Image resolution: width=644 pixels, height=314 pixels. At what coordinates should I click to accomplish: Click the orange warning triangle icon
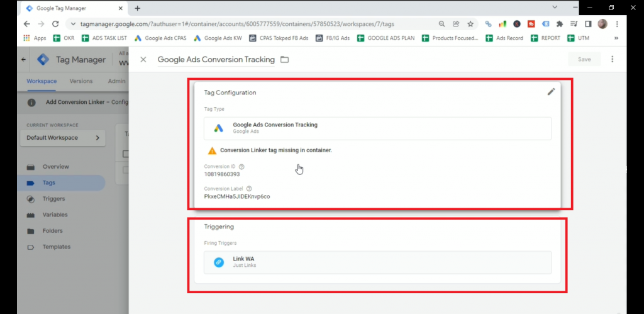[x=213, y=150]
